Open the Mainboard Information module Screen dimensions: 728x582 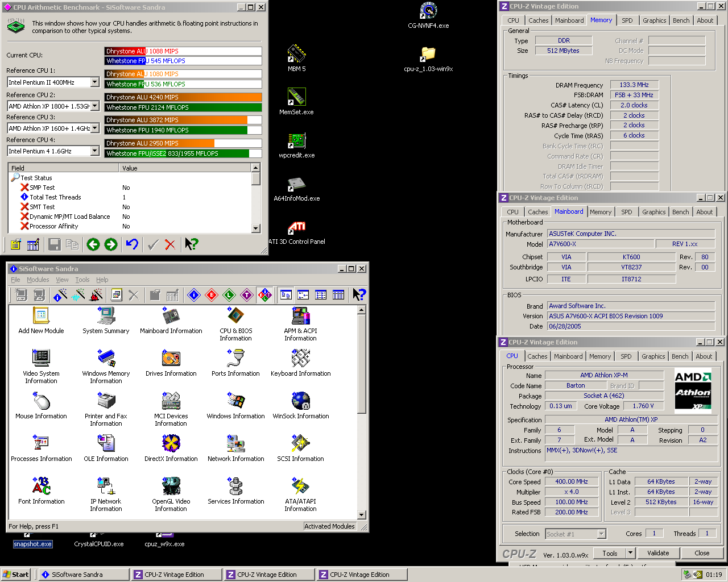tap(171, 321)
